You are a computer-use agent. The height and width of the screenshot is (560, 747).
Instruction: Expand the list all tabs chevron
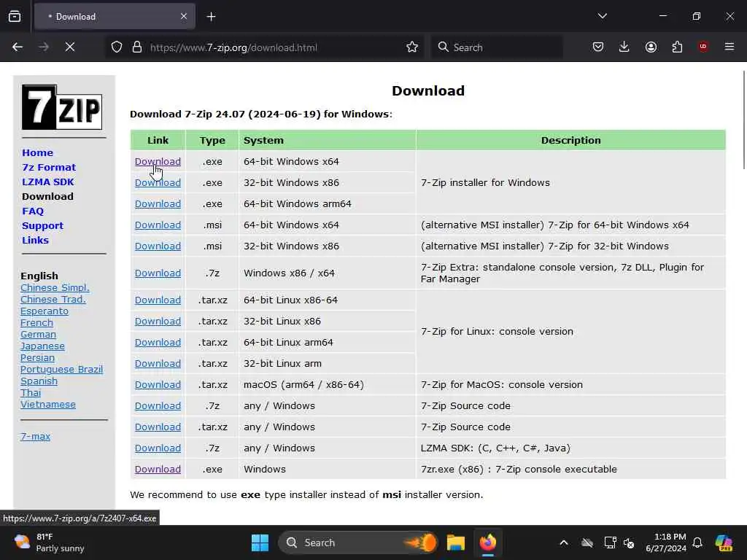tap(602, 16)
